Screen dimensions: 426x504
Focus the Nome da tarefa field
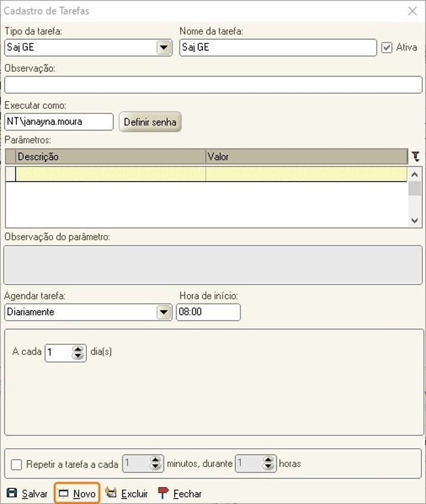278,48
